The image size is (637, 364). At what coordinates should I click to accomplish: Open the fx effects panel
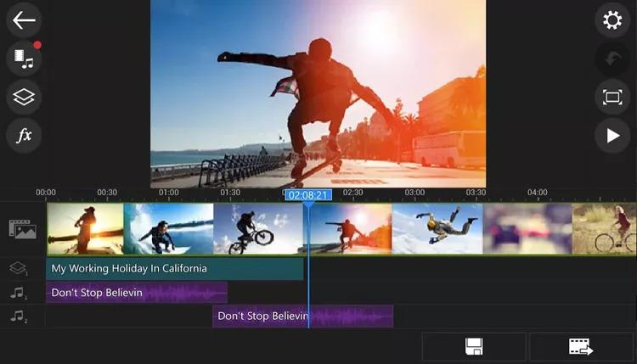pos(24,136)
